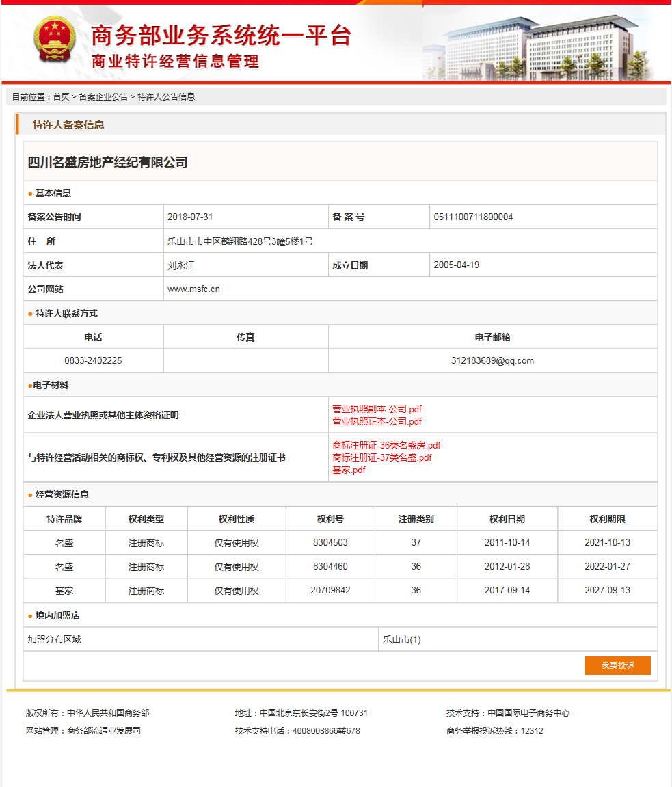Select footer hotline text 12312

(532, 731)
